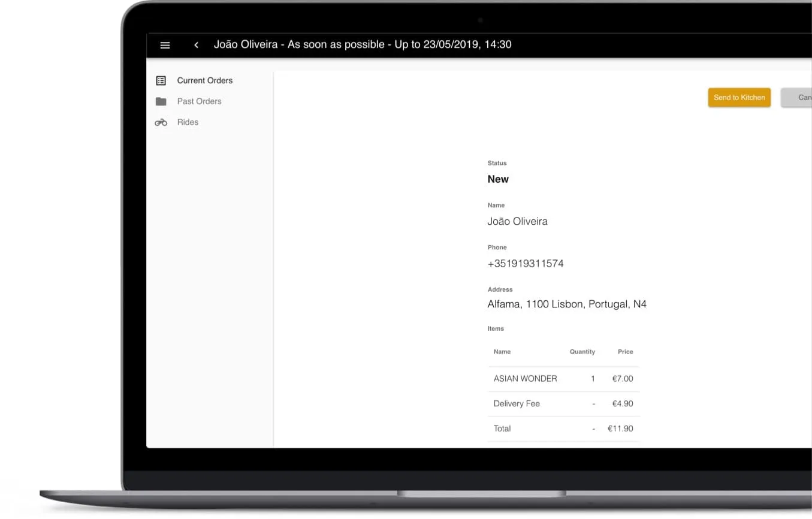Screen dimensions: 812x519
Task: Select the ASIAN WONDER item row
Action: point(525,378)
